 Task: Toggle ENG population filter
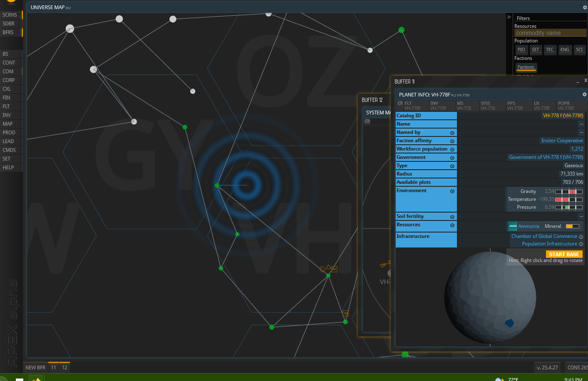(565, 49)
